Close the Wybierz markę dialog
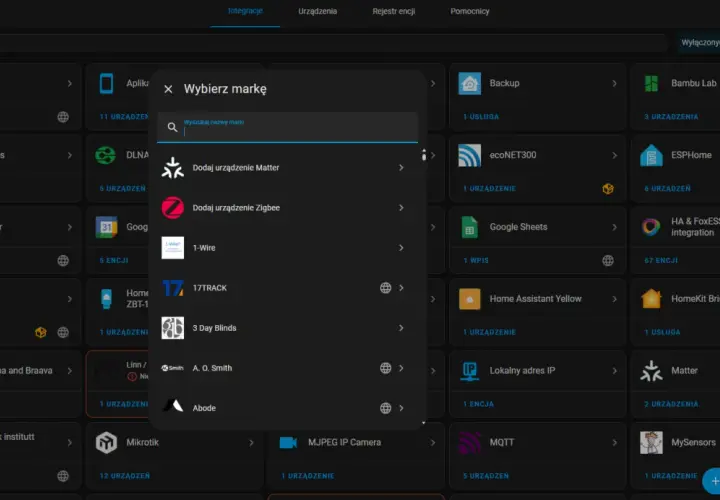Image resolution: width=720 pixels, height=500 pixels. [x=169, y=89]
